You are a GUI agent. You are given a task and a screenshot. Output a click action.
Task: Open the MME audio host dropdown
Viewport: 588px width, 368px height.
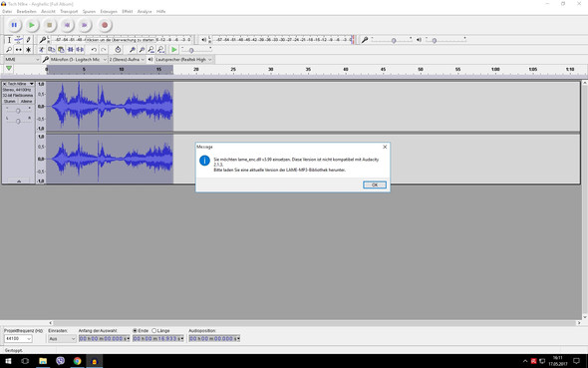22,60
